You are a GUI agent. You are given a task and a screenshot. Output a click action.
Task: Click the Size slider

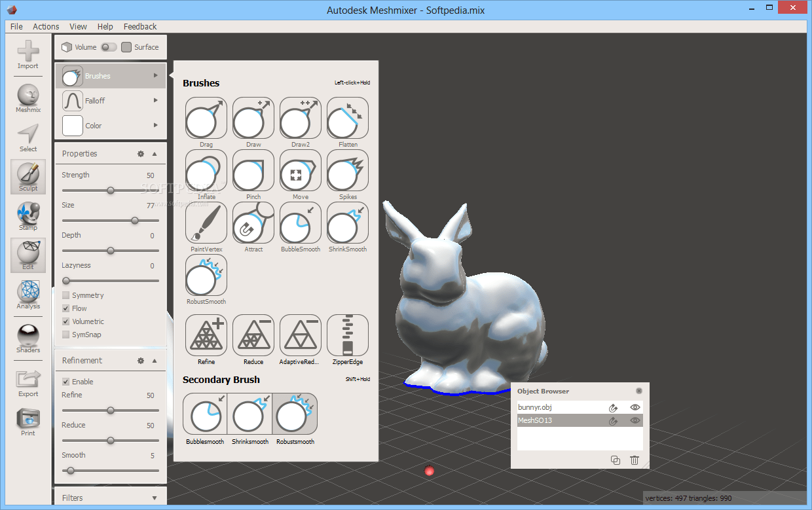click(111, 221)
